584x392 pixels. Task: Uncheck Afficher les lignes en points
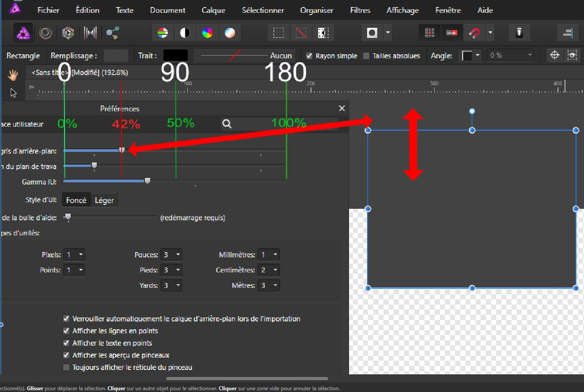(x=66, y=331)
